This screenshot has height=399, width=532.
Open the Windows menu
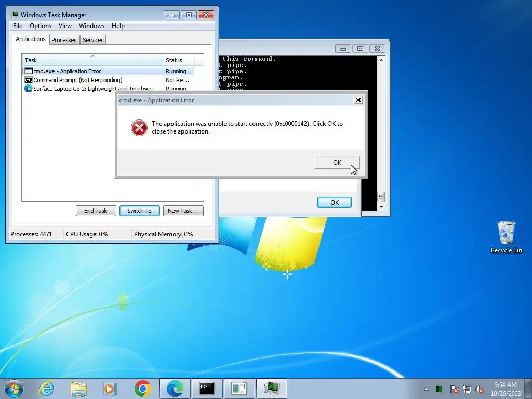tap(91, 26)
